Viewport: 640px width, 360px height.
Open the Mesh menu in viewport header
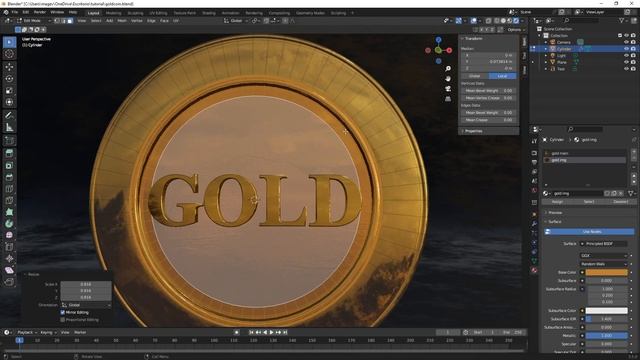[x=122, y=20]
